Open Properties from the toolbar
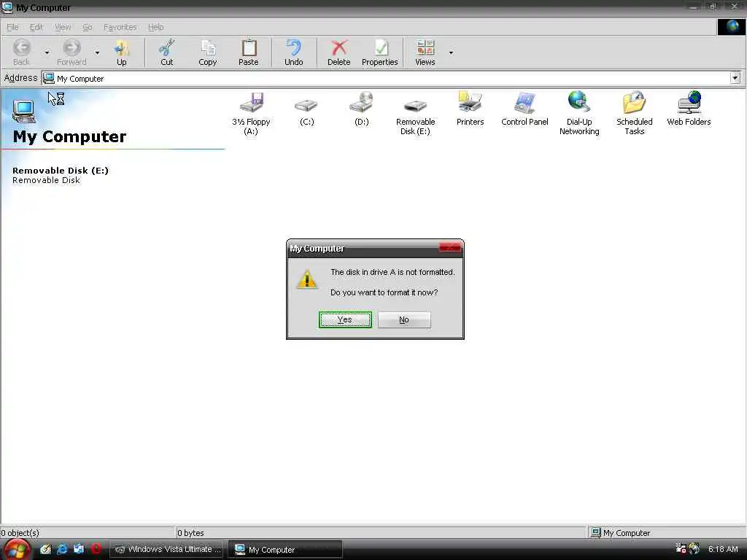The height and width of the screenshot is (560, 747). click(x=379, y=52)
